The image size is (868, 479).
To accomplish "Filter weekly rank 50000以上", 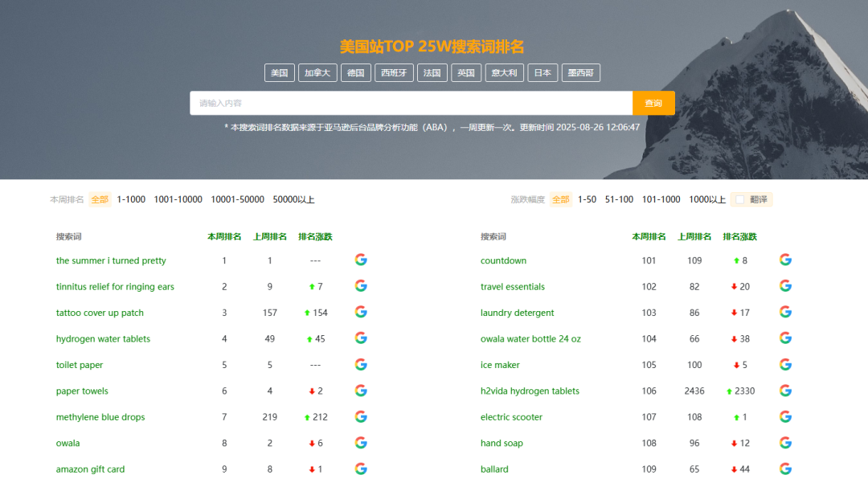I will coord(293,199).
